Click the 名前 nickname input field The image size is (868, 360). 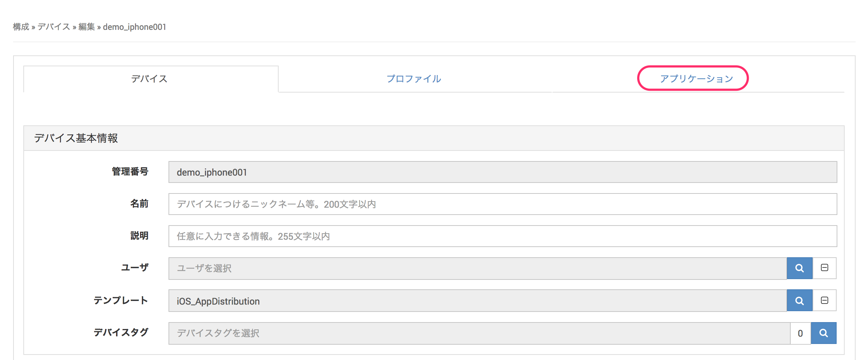pos(503,204)
